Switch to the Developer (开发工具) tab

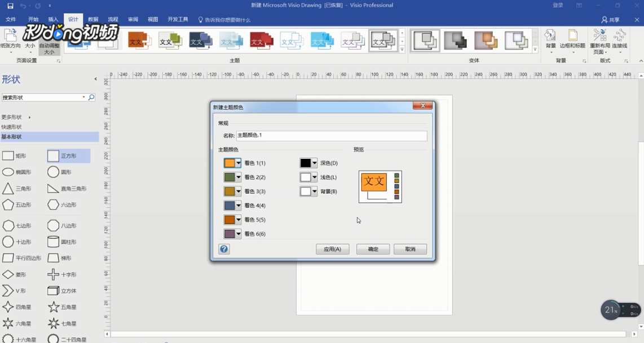(x=178, y=19)
